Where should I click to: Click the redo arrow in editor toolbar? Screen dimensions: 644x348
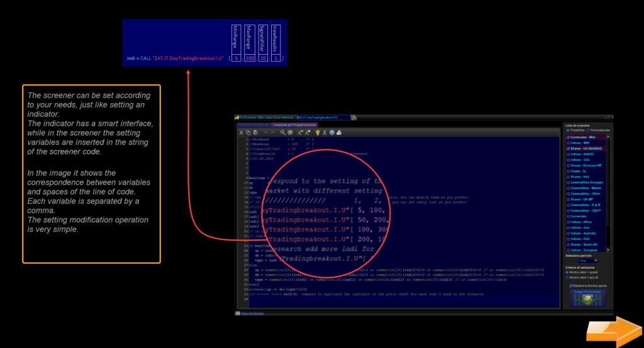coord(273,133)
